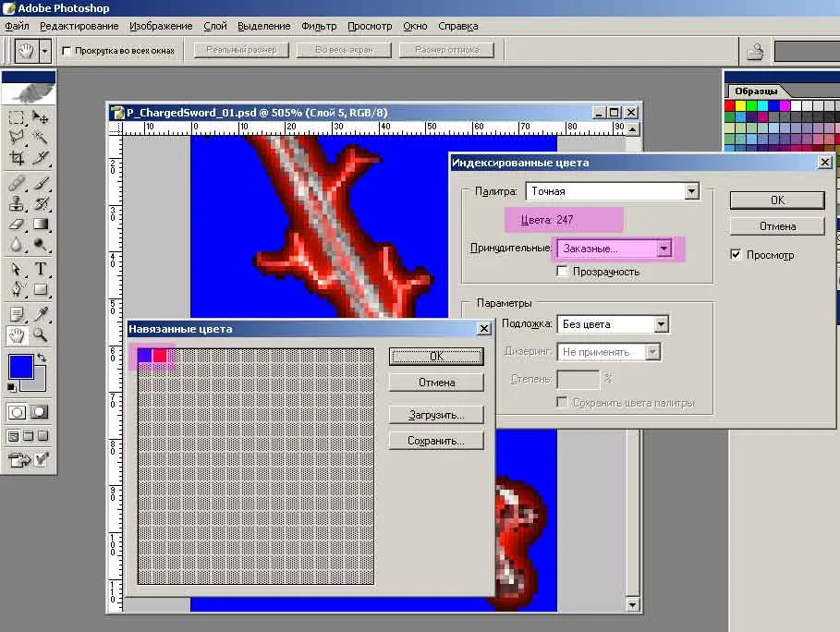
Task: Enable the Прозрачность checkbox
Action: [x=562, y=272]
